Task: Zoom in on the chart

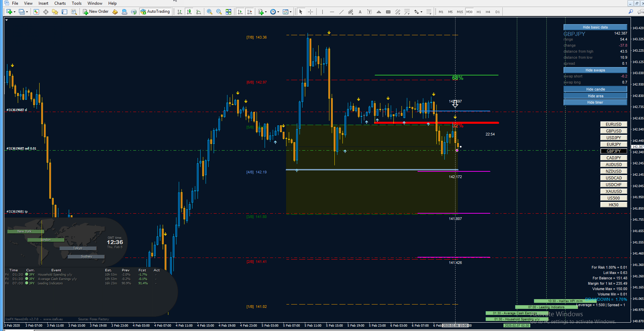Action: (x=210, y=12)
